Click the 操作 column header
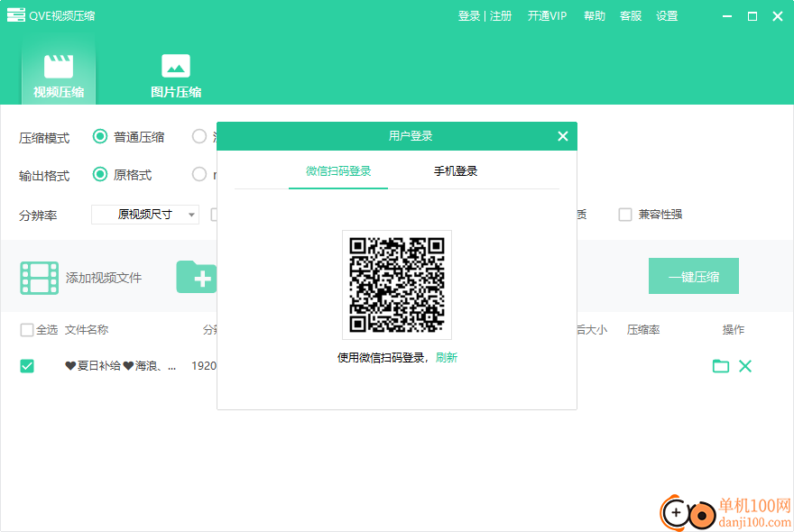Image resolution: width=794 pixels, height=532 pixels. tap(734, 330)
